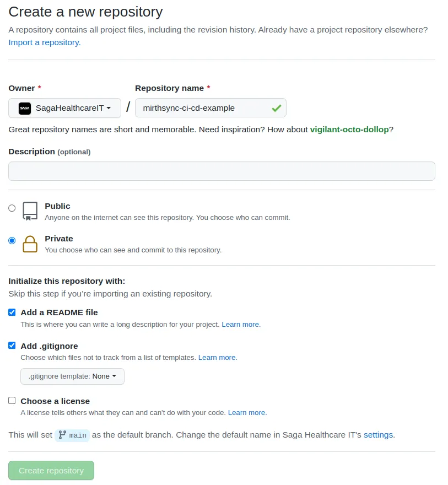The width and height of the screenshot is (448, 485).
Task: Click the Create repository button
Action: 51,471
